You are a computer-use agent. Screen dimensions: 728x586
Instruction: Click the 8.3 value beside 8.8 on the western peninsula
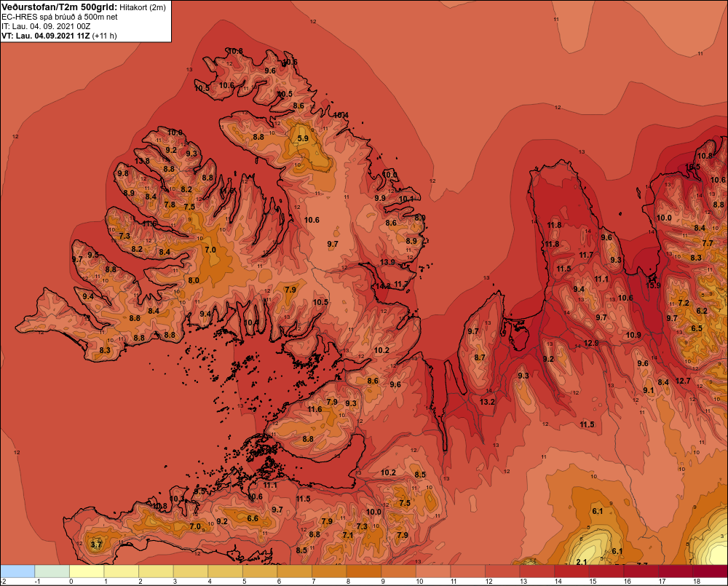pos(105,349)
